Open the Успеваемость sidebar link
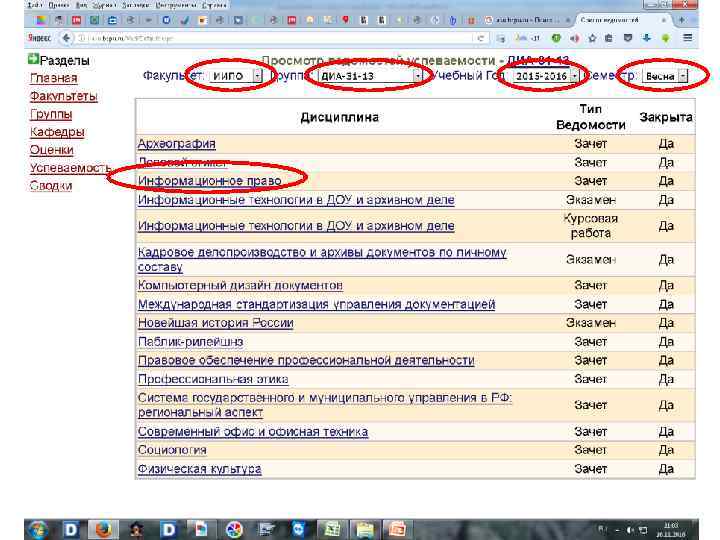Screen dimensions: 720x540 [70, 168]
